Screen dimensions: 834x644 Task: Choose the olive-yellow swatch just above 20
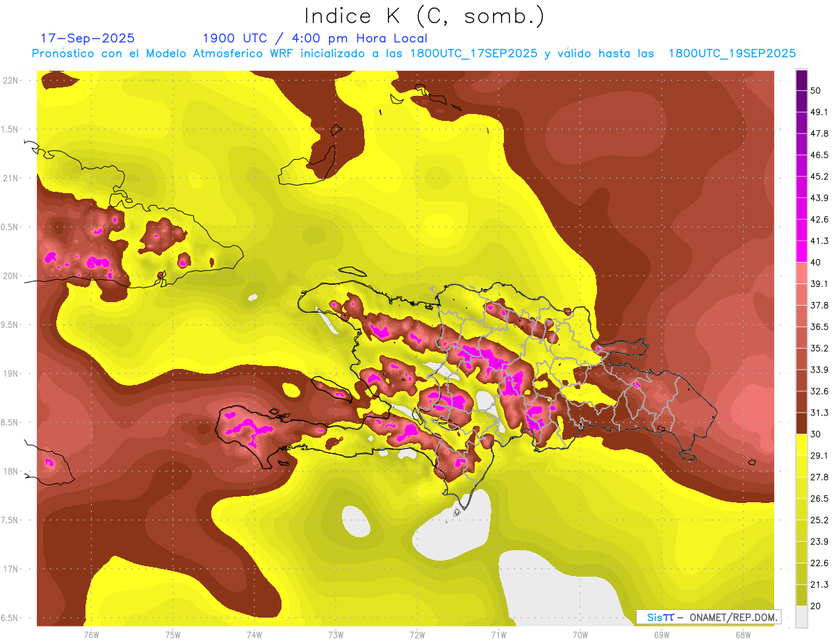tap(801, 595)
